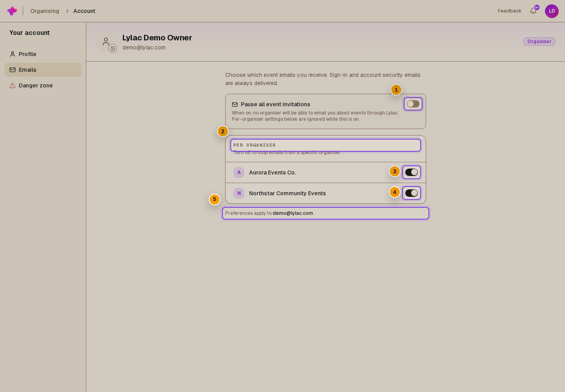Click the Your account sidebar heading
Viewport: 565px width, 392px height.
pyautogui.click(x=29, y=33)
